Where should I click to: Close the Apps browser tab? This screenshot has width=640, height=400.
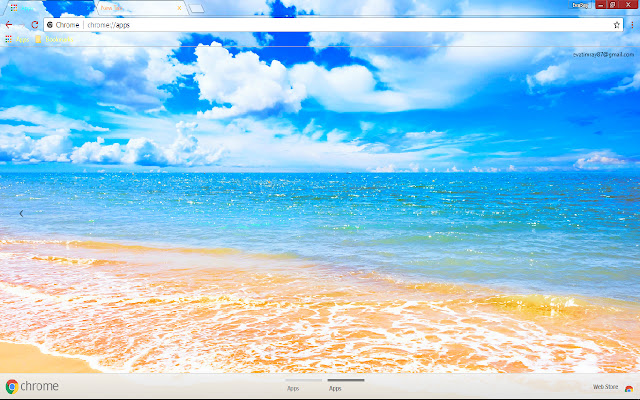coord(88,8)
